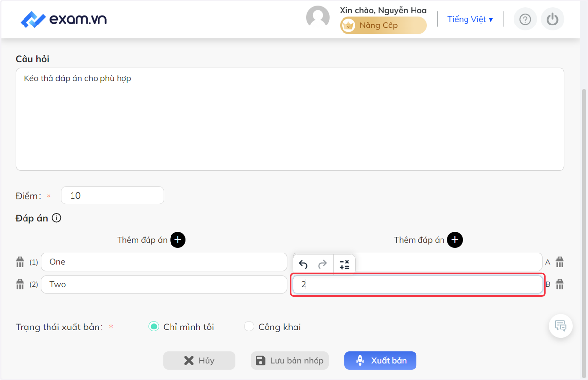Open the Tiếng Việt language dropdown
Screen dimensions: 588x380
coord(470,19)
